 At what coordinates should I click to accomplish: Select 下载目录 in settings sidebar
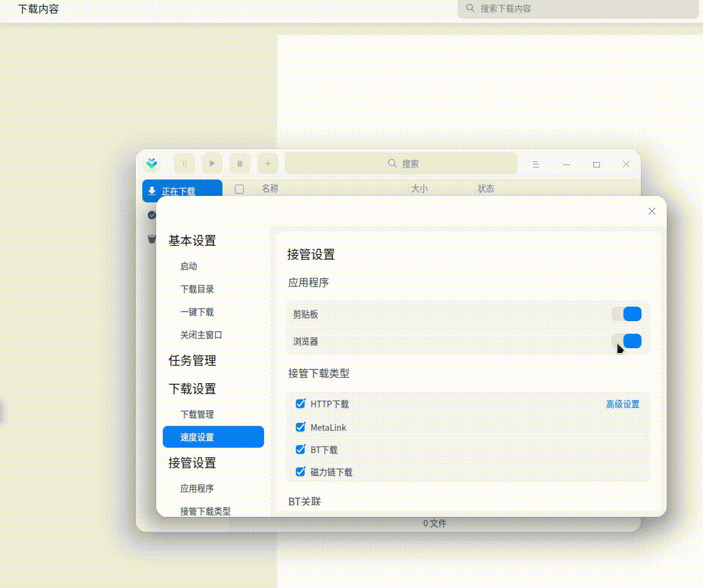pyautogui.click(x=197, y=289)
